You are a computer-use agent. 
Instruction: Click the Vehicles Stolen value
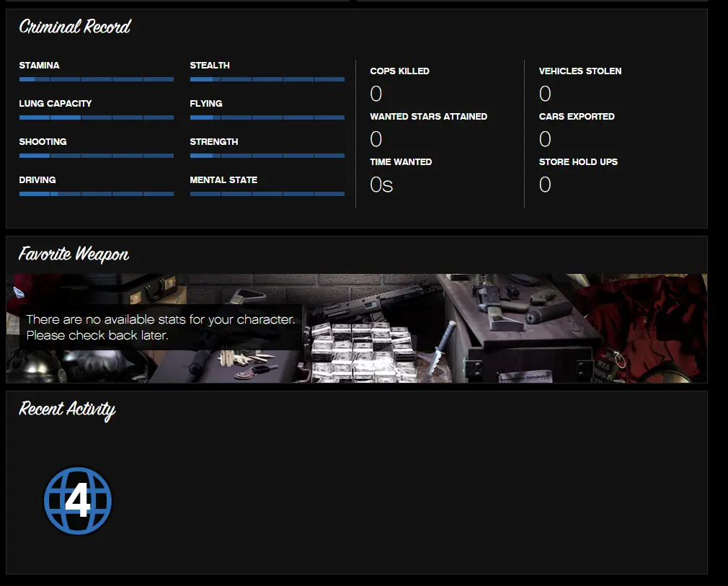pos(545,94)
